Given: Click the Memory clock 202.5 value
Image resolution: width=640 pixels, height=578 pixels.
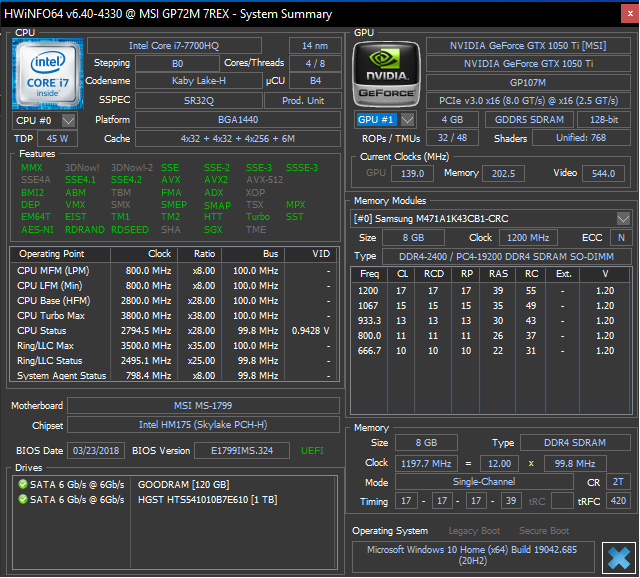Looking at the screenshot, I should 503,173.
